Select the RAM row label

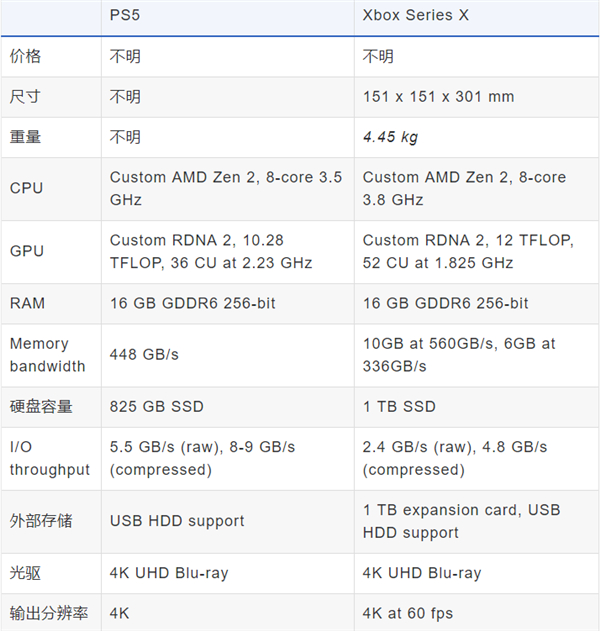tap(27, 303)
